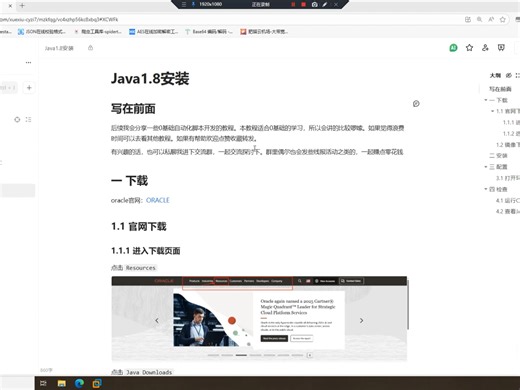Click the right carousel arrow in Oracle screenshot

tap(361, 320)
